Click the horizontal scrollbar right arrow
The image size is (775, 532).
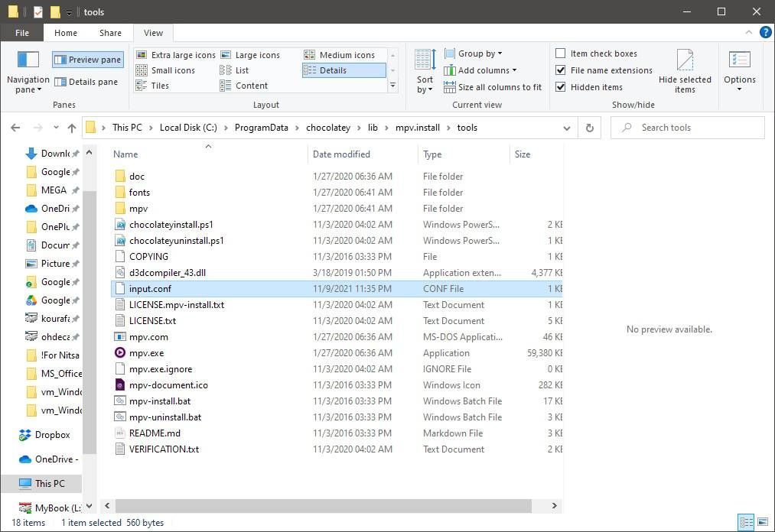pyautogui.click(x=555, y=505)
